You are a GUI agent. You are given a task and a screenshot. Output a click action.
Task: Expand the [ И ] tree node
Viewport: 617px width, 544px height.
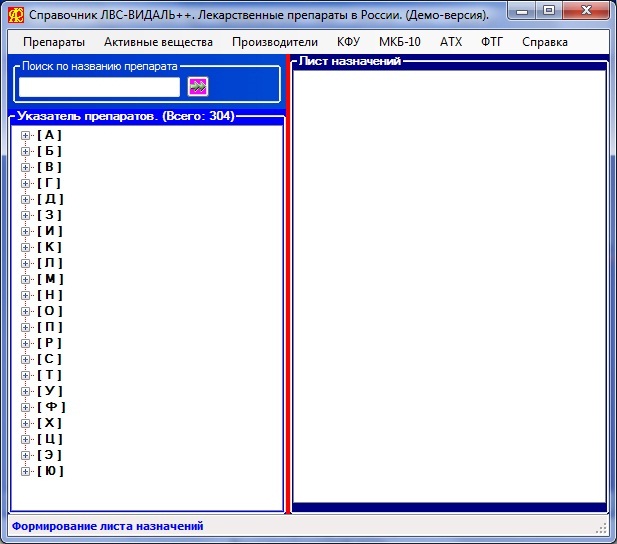point(25,231)
